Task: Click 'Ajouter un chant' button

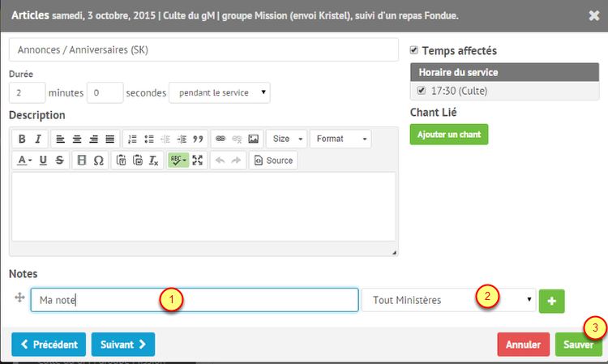Action: tap(449, 134)
